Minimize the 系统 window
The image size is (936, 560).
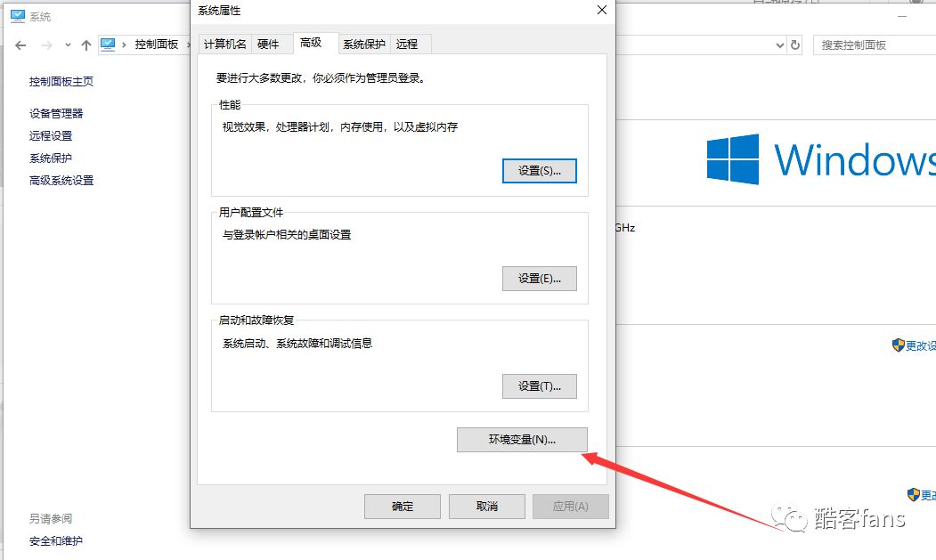point(902,16)
